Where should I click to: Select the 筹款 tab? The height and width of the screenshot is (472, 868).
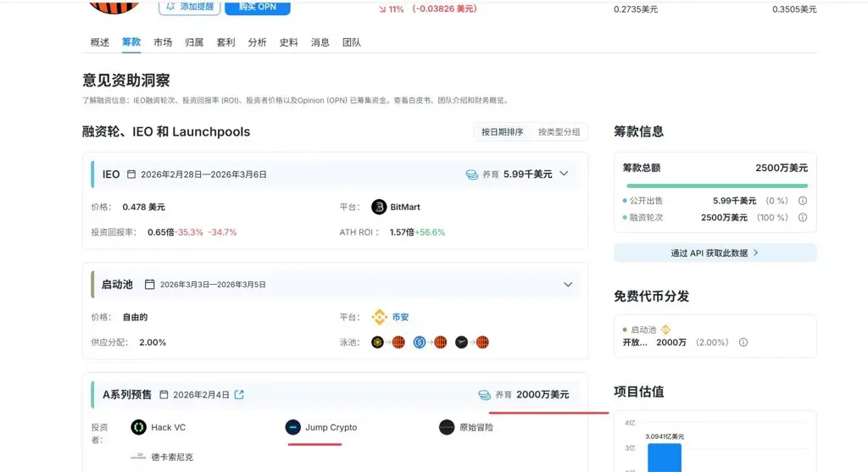[x=131, y=42]
